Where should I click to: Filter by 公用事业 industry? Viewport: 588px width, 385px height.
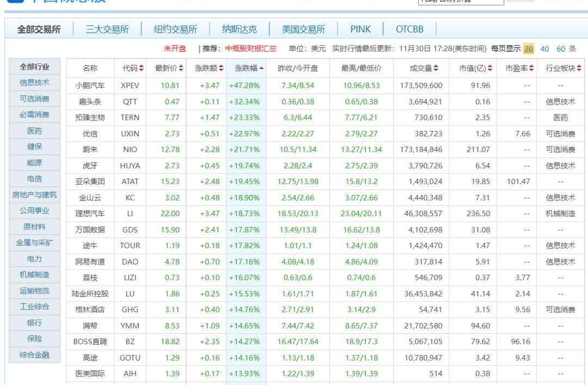[x=34, y=211]
